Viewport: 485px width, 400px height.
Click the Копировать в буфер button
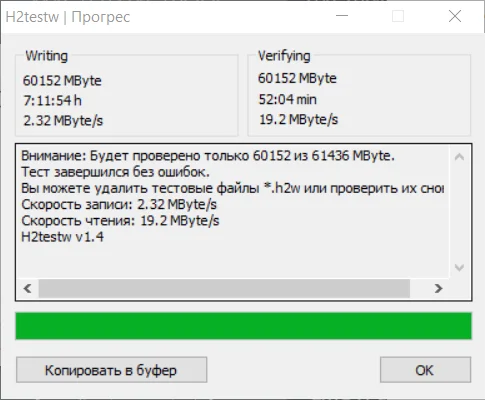[x=111, y=370]
